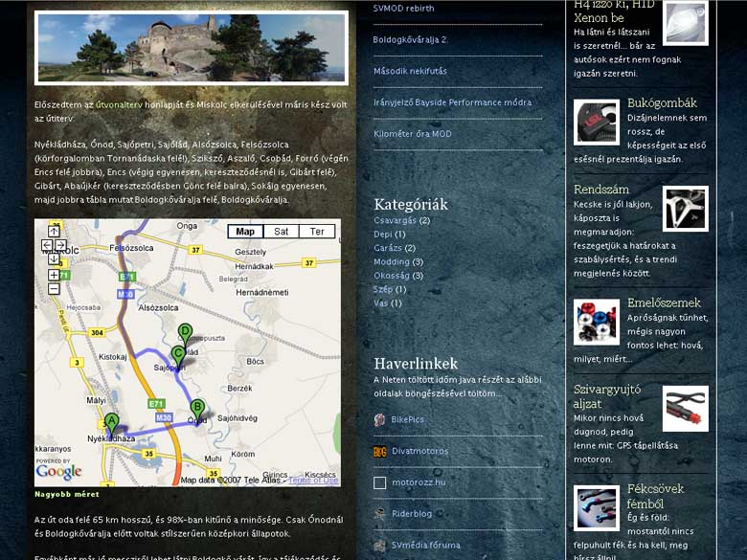The width and height of the screenshot is (747, 560).
Task: Open the útvonalterv link in the article
Action: coord(119,103)
